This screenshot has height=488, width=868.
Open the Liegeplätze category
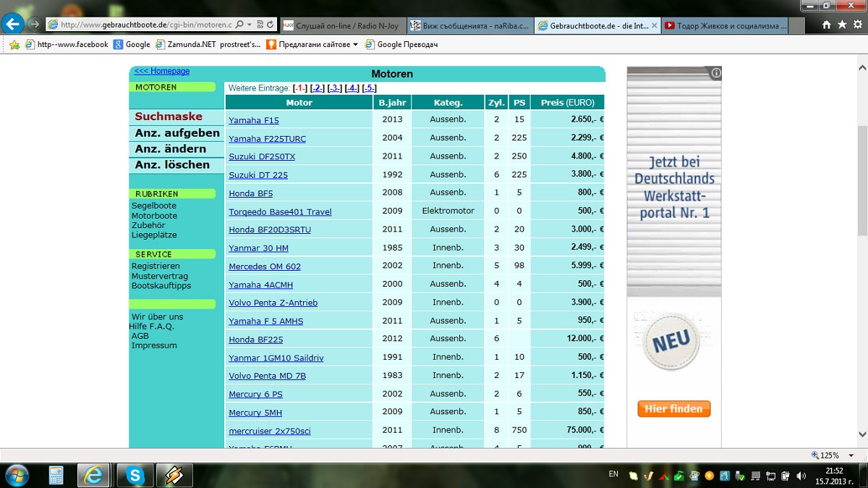coord(154,235)
